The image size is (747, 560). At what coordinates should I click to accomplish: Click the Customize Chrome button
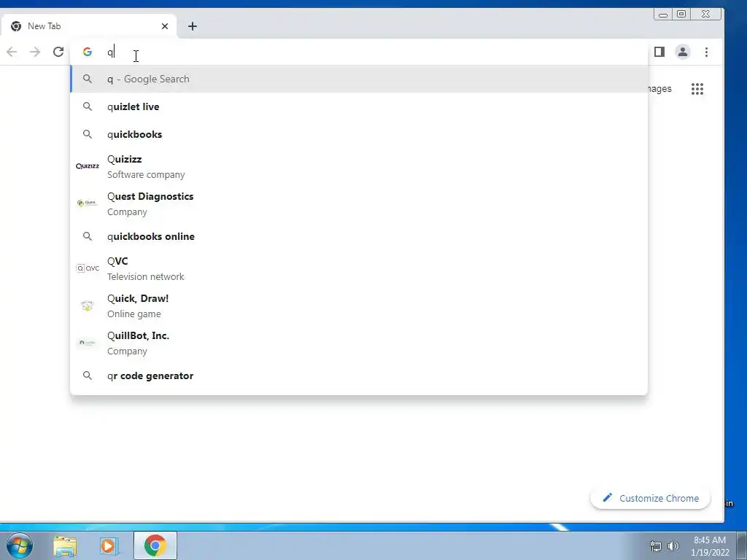650,498
